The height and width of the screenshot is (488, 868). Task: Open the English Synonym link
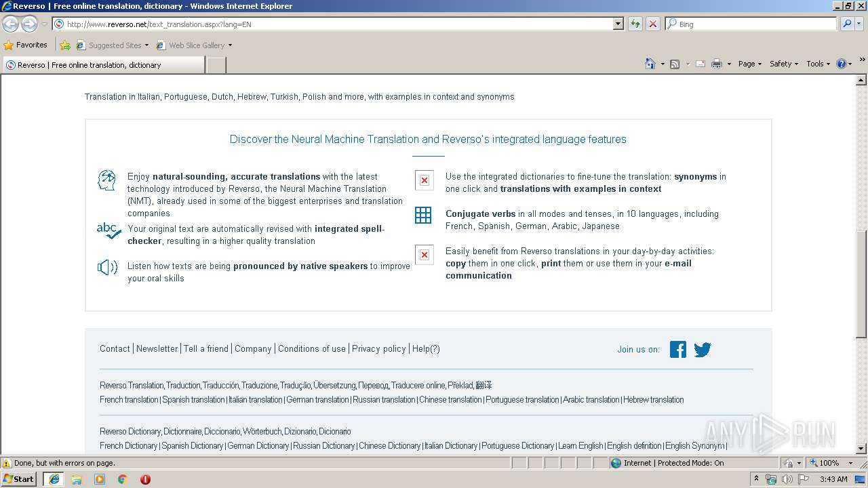(695, 445)
